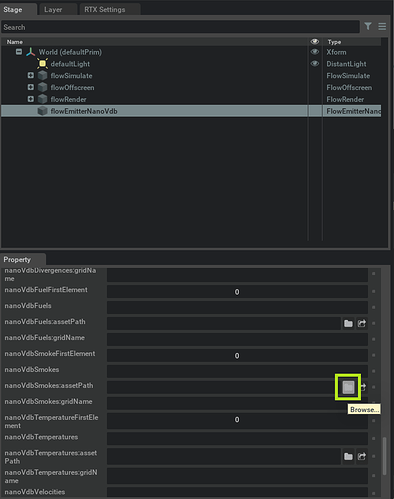394x499 pixels.
Task: Click the defaultLight sun icon
Action: pyautogui.click(x=42, y=64)
